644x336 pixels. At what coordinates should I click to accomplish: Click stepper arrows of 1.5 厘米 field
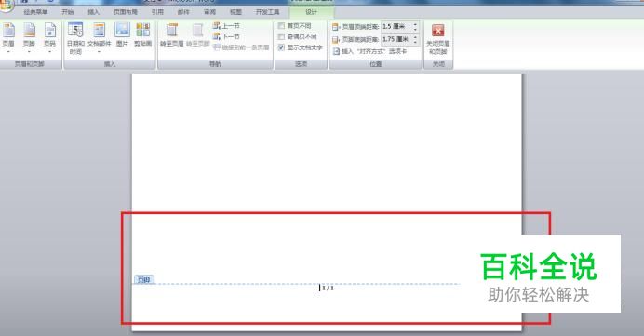415,27
